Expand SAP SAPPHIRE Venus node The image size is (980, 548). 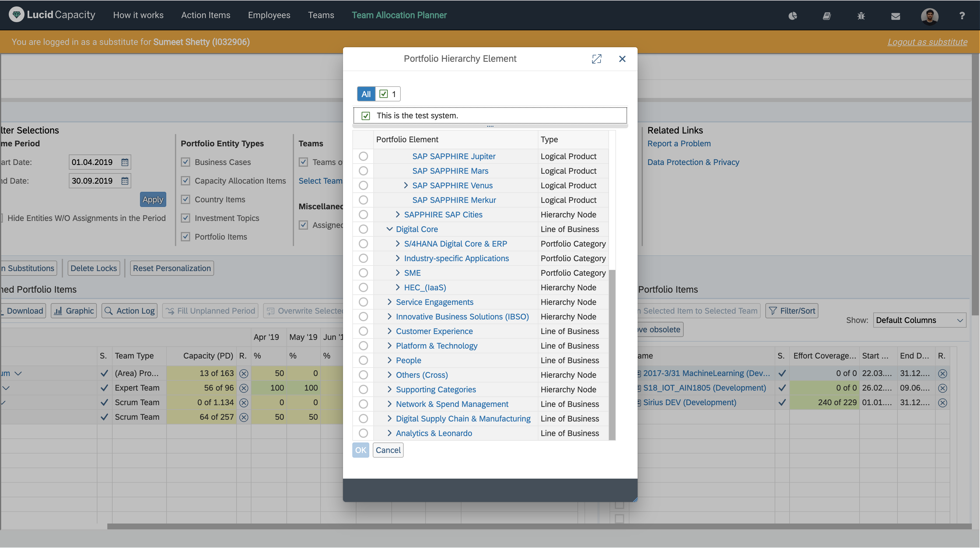(405, 186)
